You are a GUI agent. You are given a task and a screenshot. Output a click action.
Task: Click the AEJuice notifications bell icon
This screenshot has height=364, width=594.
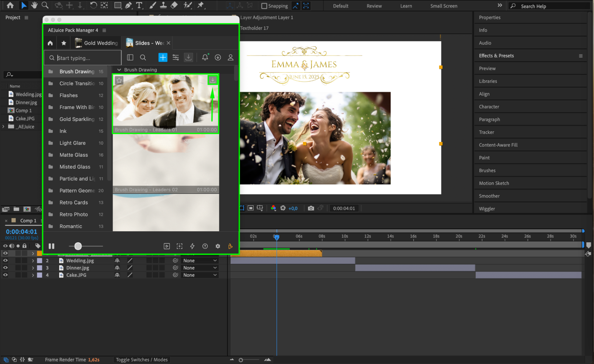click(x=205, y=57)
